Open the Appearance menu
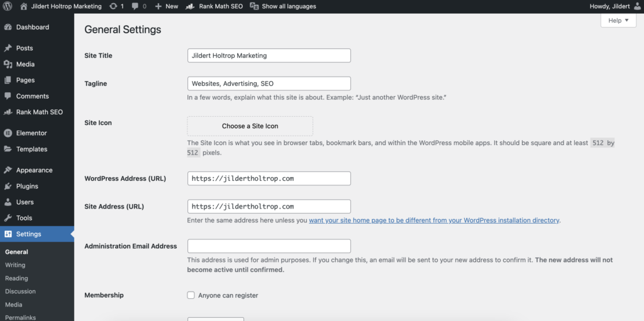This screenshot has width=644, height=321. pyautogui.click(x=37, y=170)
